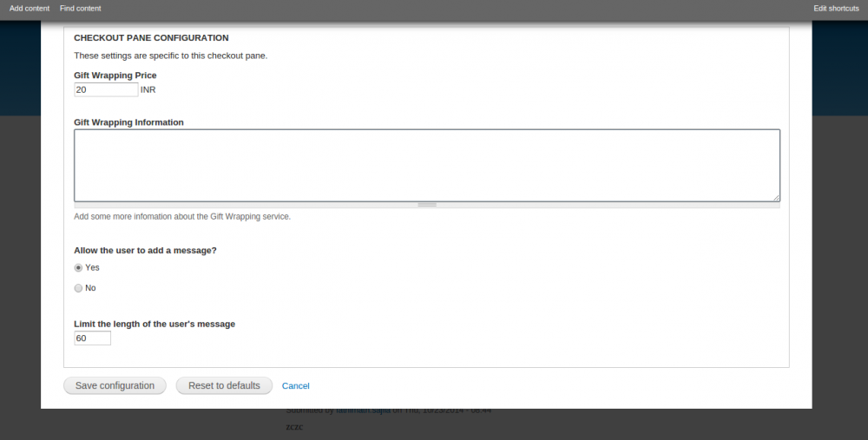Image resolution: width=868 pixels, height=440 pixels.
Task: Click the Edit shortcuts link
Action: [x=836, y=9]
